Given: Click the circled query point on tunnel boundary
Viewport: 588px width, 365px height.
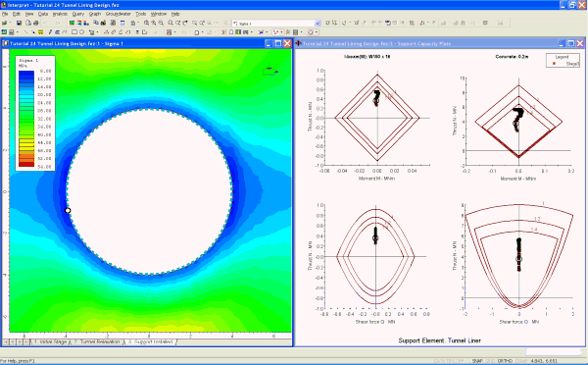Looking at the screenshot, I should pos(68,211).
